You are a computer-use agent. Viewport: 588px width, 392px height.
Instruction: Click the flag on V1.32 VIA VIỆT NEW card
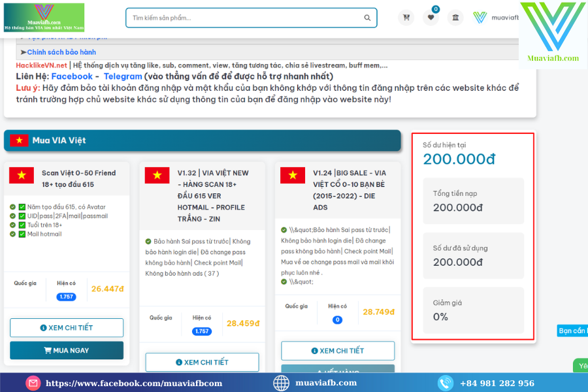(157, 175)
